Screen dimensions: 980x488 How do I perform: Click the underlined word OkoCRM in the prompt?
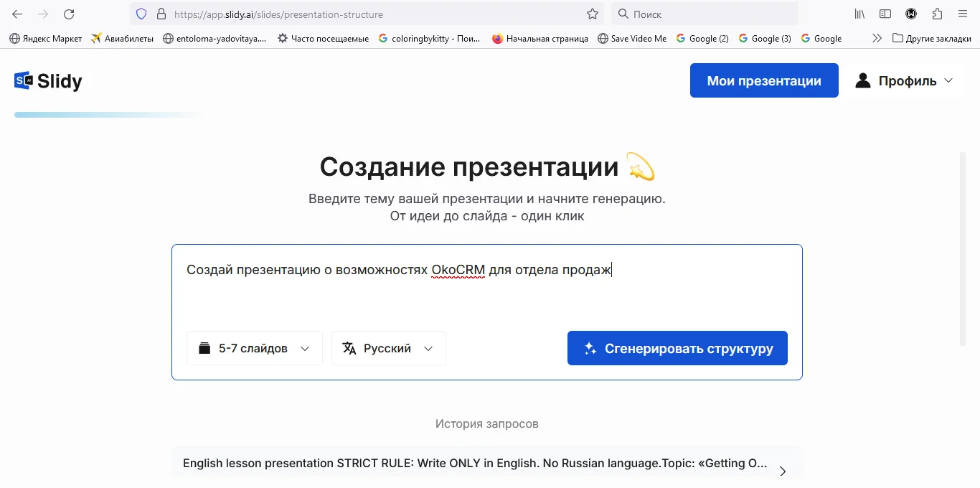[458, 270]
